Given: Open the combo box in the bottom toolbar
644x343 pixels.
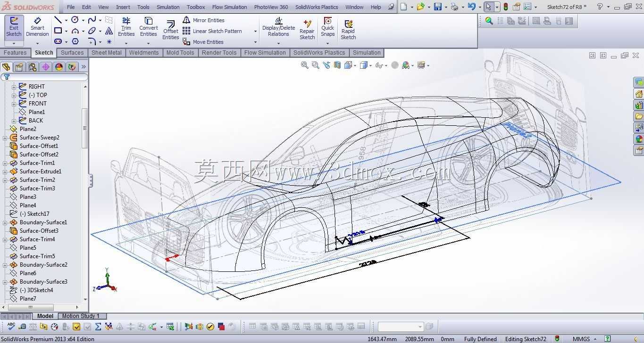Looking at the screenshot, I should tap(400, 327).
